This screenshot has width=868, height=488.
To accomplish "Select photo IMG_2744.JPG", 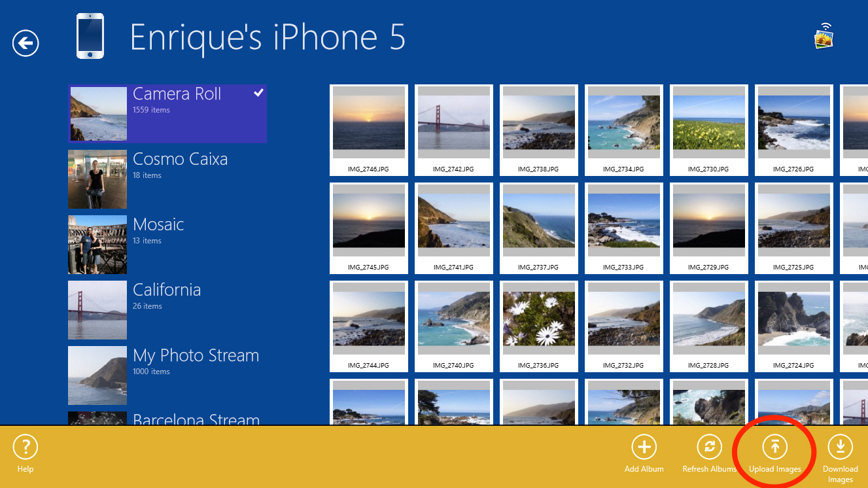I will coord(369,326).
